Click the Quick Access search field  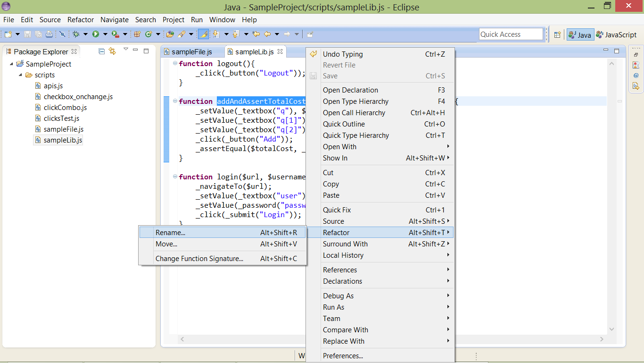coord(511,34)
